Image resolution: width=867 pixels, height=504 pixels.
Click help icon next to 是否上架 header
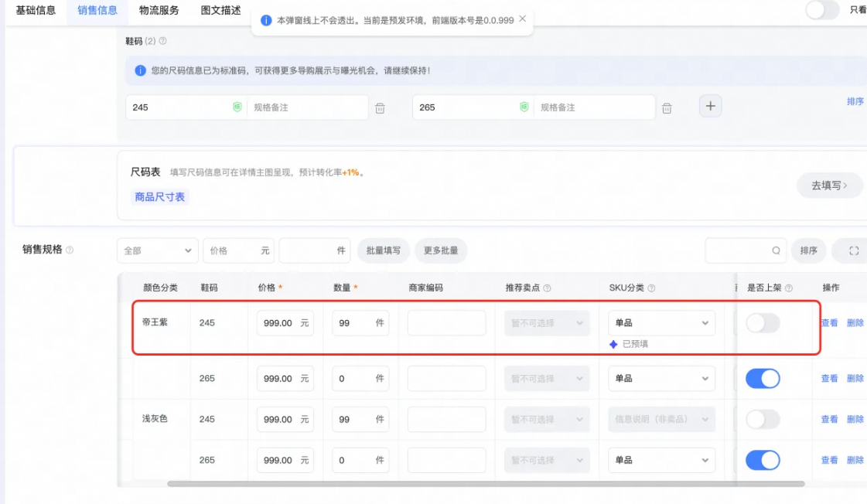788,288
